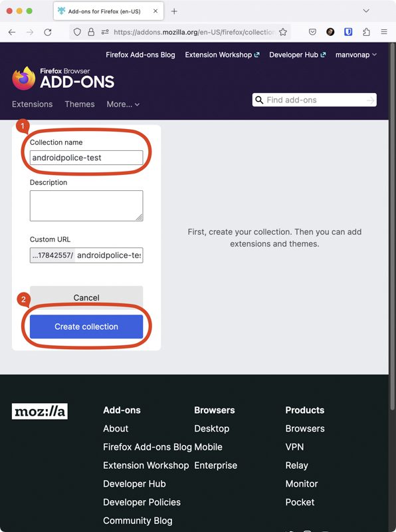Open the list all tabs chevron
Viewport: 396px width, 532px height.
click(366, 11)
